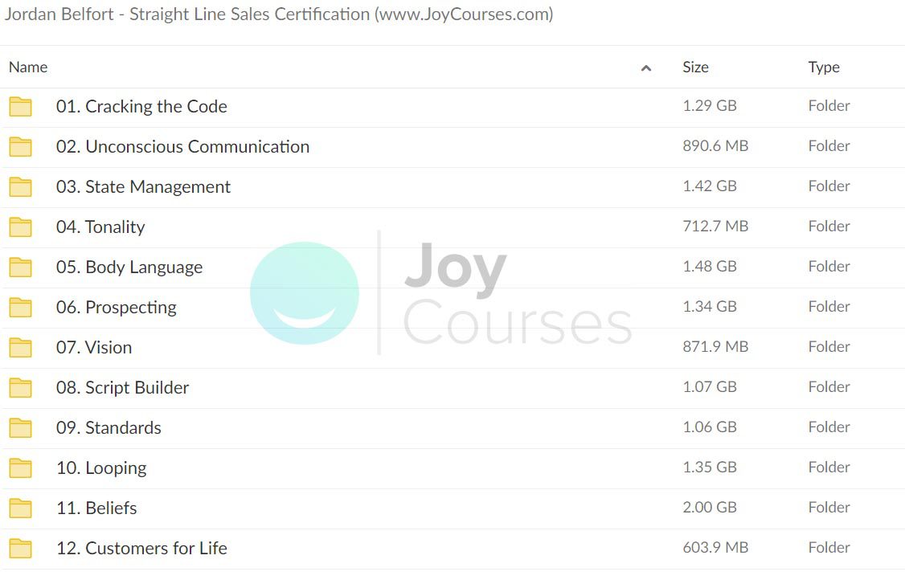Open the 06. Prospecting folder
The height and width of the screenshot is (588, 905).
tap(116, 308)
